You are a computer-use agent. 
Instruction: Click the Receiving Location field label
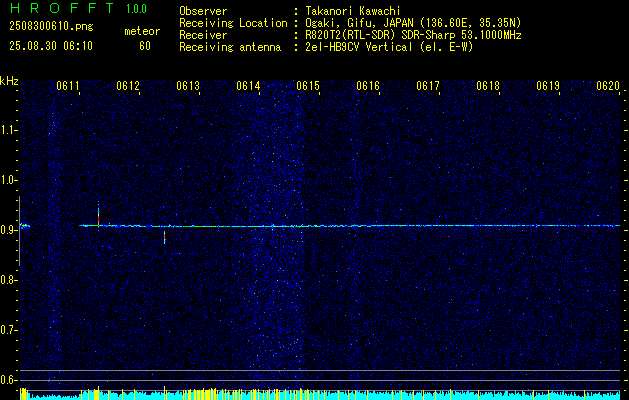233,23
